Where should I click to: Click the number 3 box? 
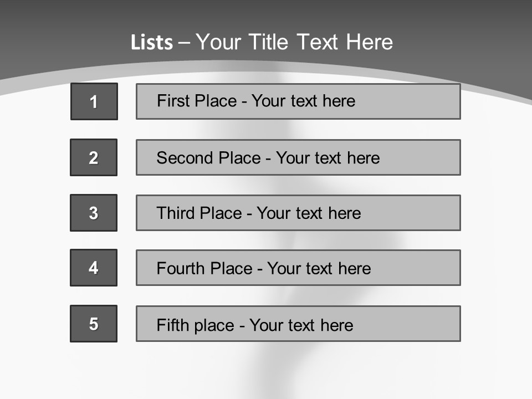click(94, 213)
